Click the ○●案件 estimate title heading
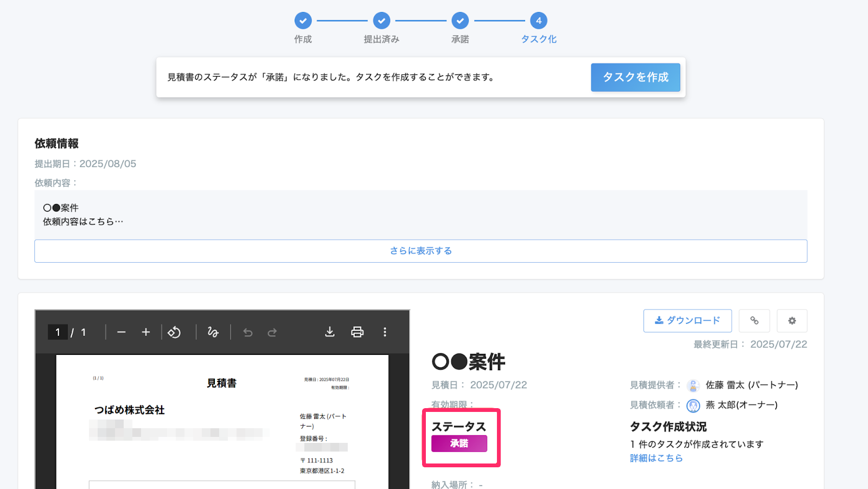The image size is (868, 489). pos(469,361)
